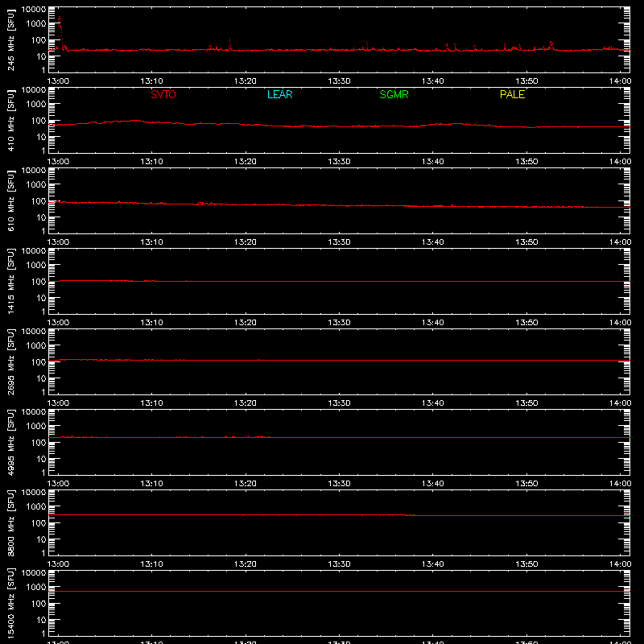Select the 245 MHz [SFU] axis title
Viewport: 644px width, 644px height.
10,39
